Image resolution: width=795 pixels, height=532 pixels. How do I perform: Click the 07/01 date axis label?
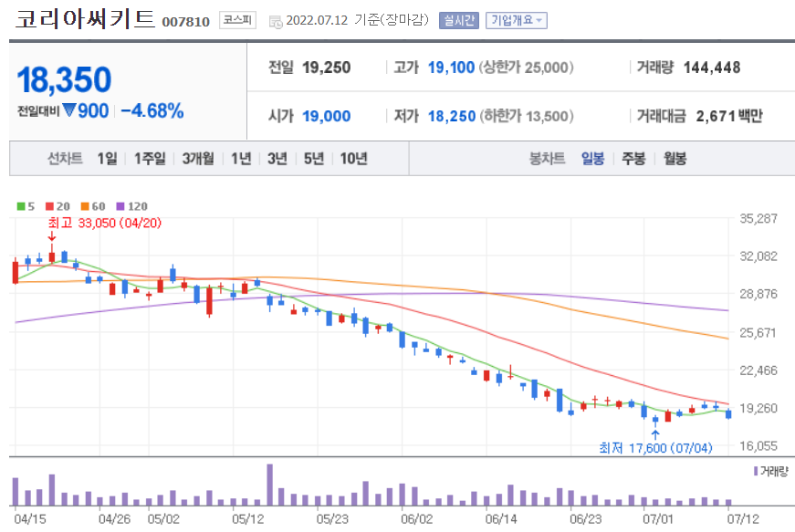tap(658, 519)
